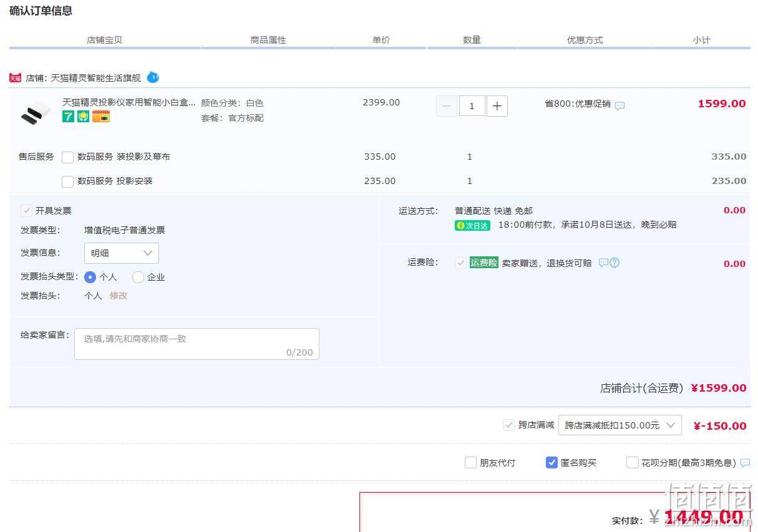Image resolution: width=758 pixels, height=532 pixels.
Task: Open the comment bubble next to 省800:优惠促销
Action: tap(620, 106)
